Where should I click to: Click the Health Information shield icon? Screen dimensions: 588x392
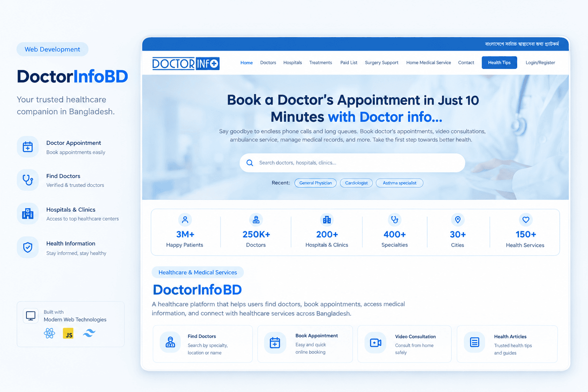28,247
